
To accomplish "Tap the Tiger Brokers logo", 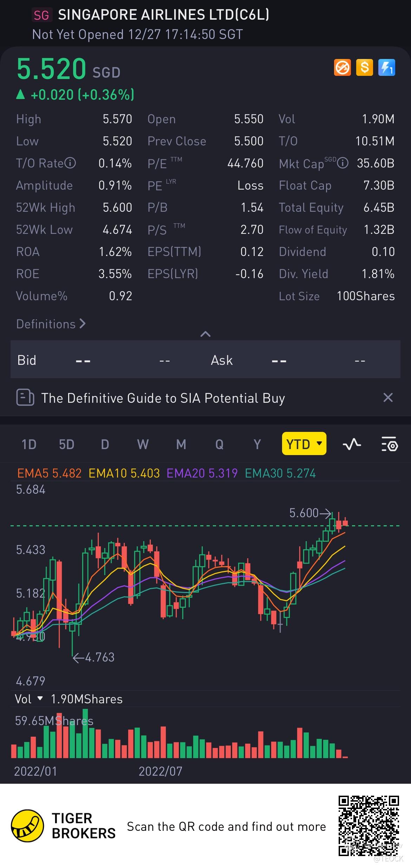I will tap(27, 826).
